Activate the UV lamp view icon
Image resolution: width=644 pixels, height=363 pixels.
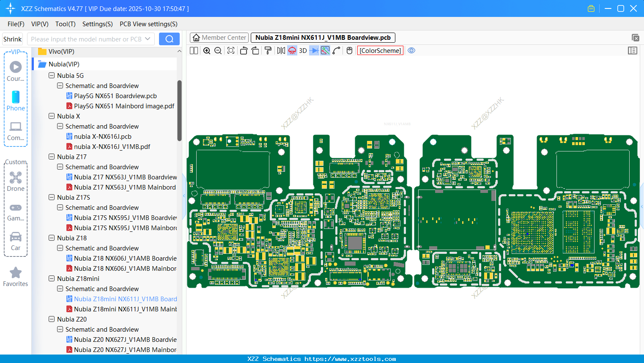click(x=292, y=50)
